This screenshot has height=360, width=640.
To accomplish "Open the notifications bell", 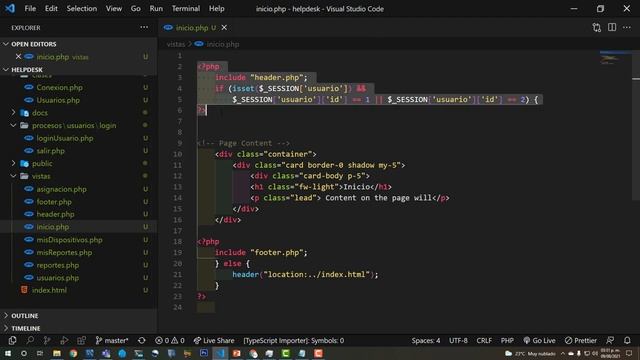I will (627, 340).
